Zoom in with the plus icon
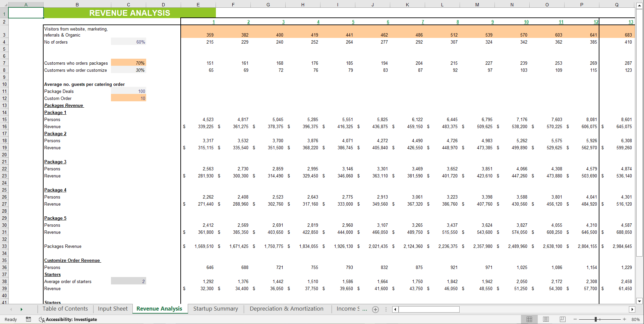 [x=624, y=319]
